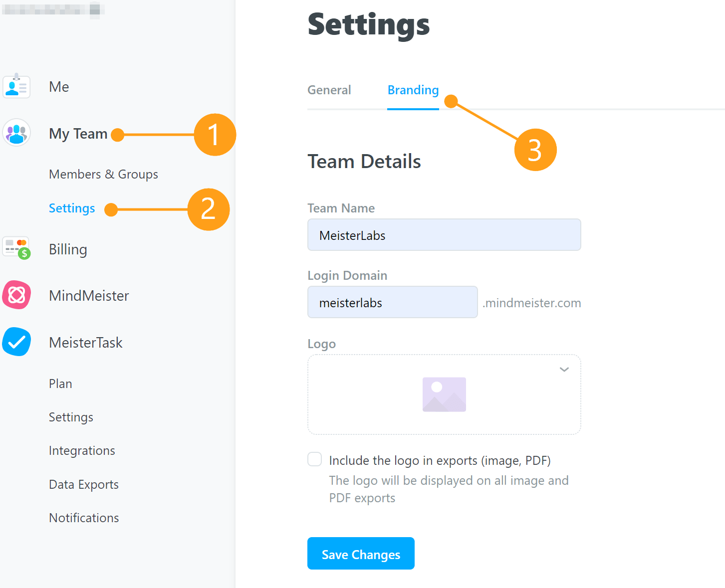Click the Billing credit card icon

tap(16, 248)
